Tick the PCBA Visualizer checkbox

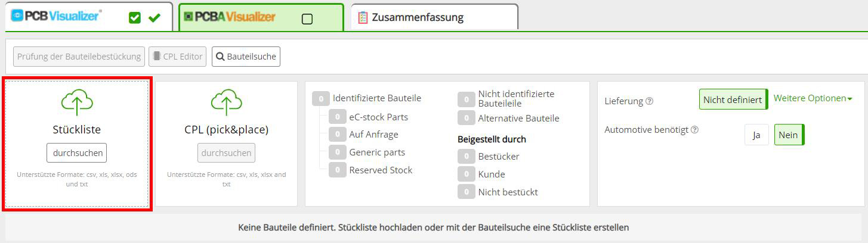pyautogui.click(x=307, y=18)
